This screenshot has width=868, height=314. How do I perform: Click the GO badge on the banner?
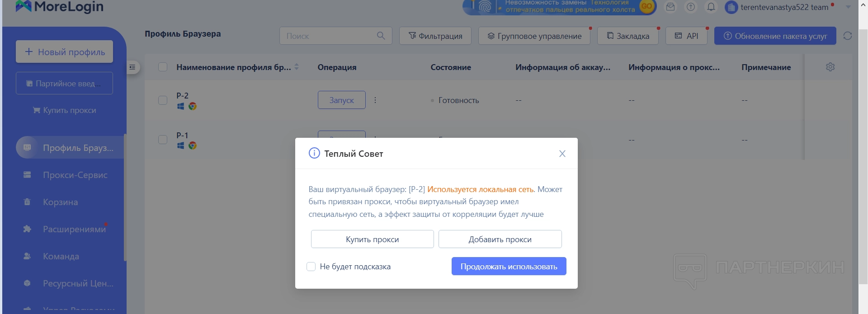647,6
